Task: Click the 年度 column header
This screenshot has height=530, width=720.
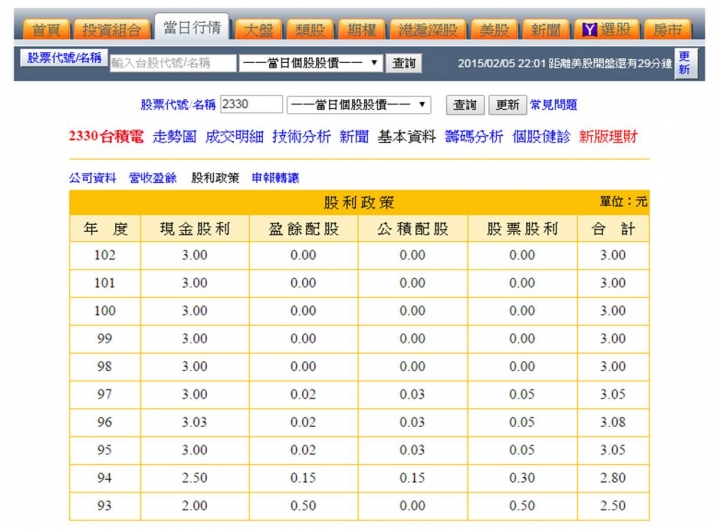Action: [105, 229]
